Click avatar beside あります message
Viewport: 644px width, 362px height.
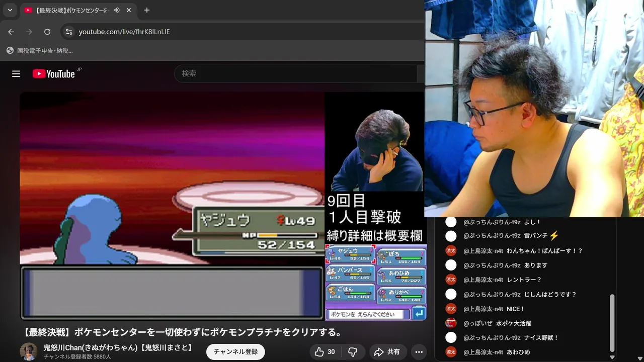click(x=451, y=265)
